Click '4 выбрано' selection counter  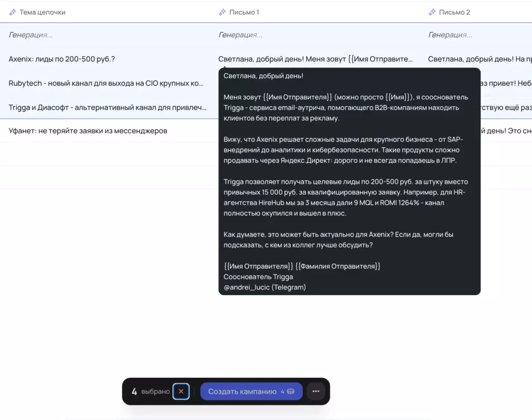coord(150,391)
